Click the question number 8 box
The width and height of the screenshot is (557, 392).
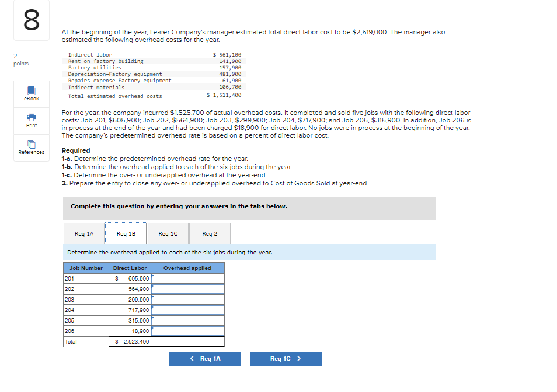point(32,20)
